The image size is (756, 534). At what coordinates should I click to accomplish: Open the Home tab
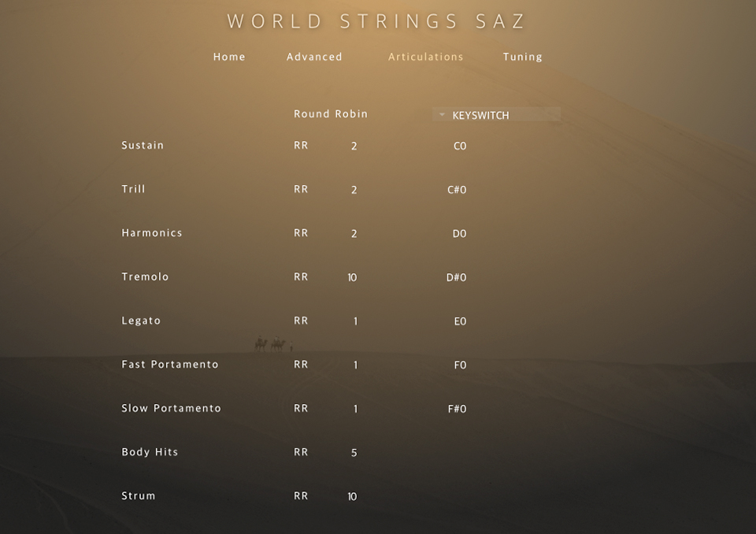coord(229,57)
